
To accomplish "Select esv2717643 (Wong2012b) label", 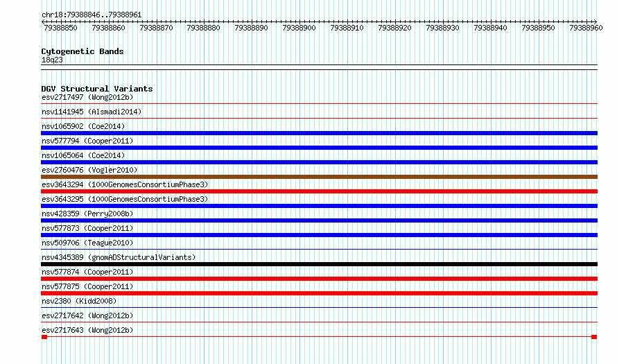I will pos(87,330).
